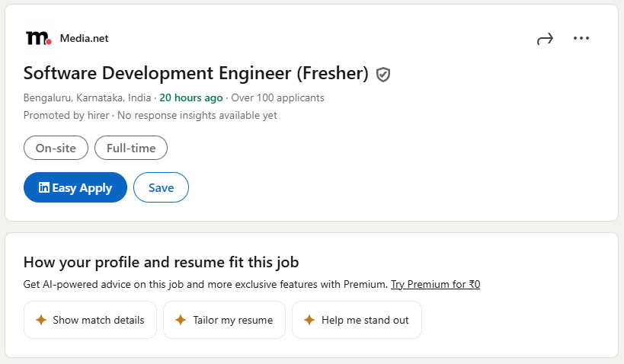Click the Over 100 applicants text
Viewport: 624px width, 364px height.
coord(277,97)
